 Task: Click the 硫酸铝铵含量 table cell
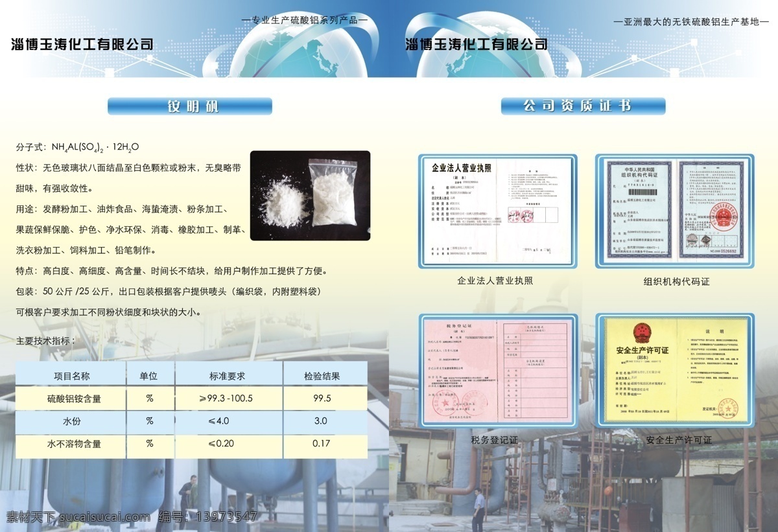75,399
